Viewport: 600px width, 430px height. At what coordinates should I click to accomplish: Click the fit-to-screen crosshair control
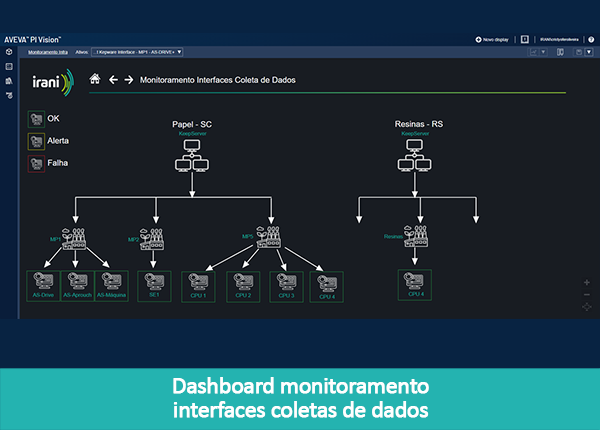pos(587,307)
